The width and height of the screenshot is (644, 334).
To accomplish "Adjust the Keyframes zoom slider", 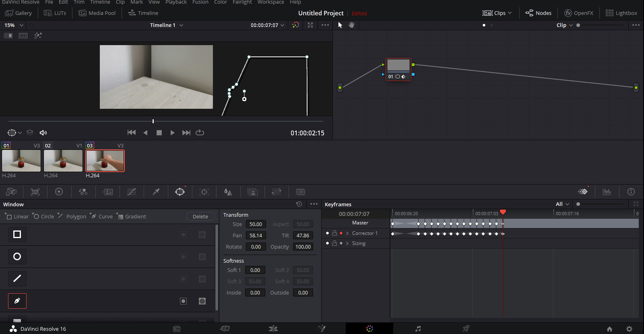I will (578, 204).
